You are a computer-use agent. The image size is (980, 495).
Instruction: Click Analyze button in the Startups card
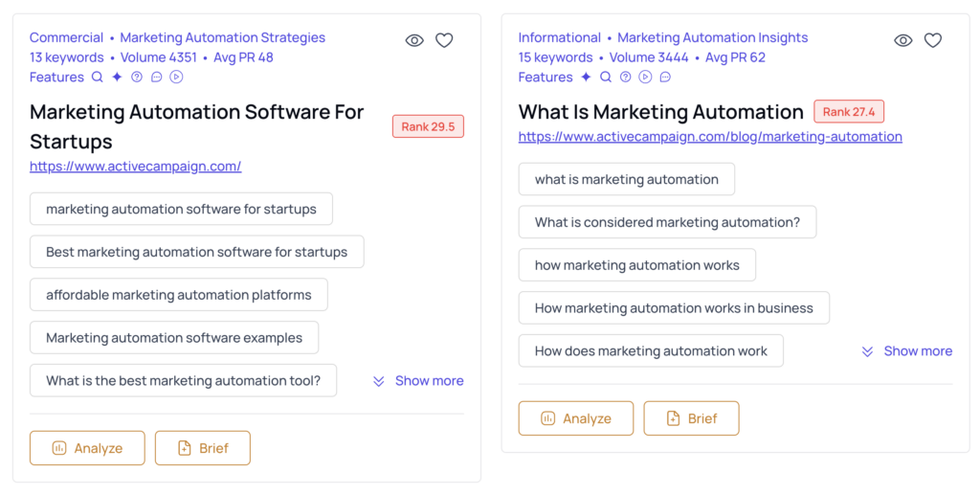point(87,448)
